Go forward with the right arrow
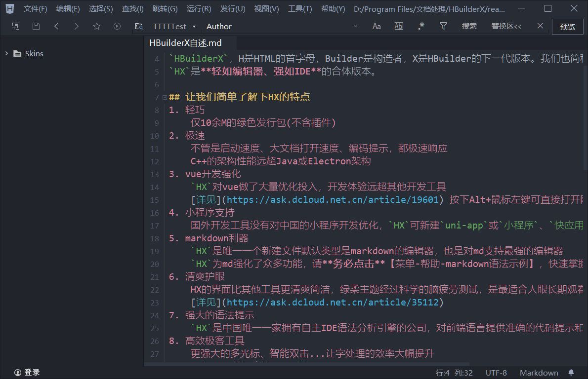 [x=77, y=26]
